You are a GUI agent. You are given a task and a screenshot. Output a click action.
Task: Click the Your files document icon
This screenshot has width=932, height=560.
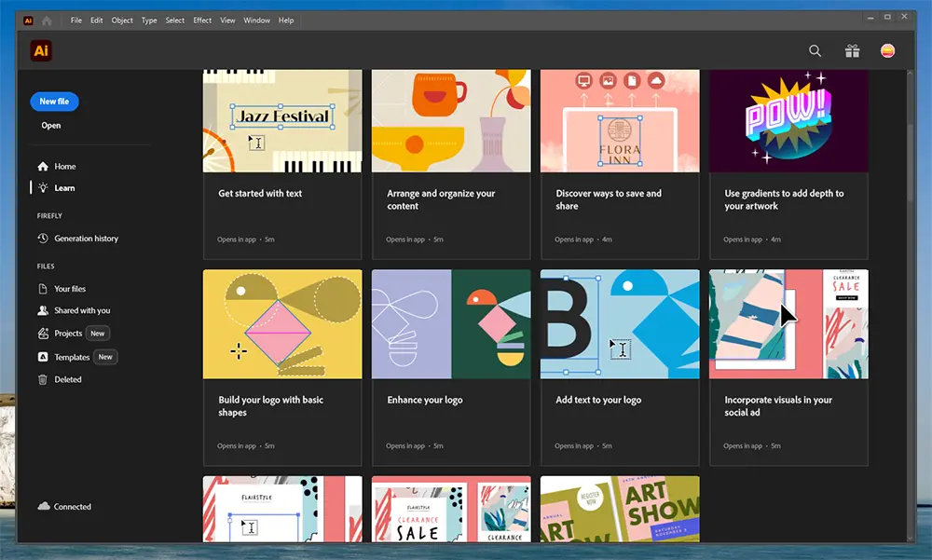pyautogui.click(x=43, y=289)
